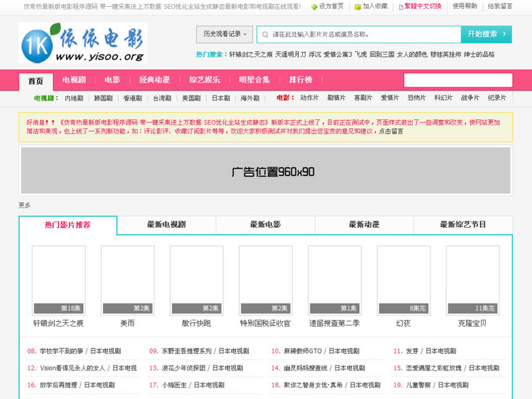Screen dimensions: 532x399
Task: Open the 敏行快跑 poster thumbnail
Action: (x=197, y=280)
